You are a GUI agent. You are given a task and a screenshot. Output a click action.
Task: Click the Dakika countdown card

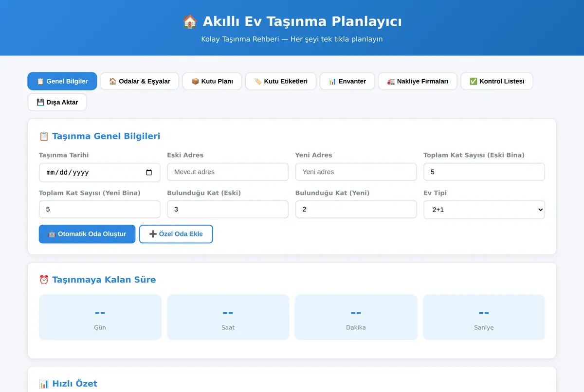point(356,317)
